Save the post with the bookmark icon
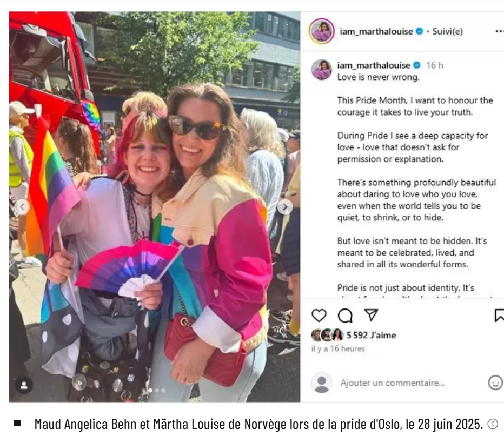Image resolution: width=504 pixels, height=436 pixels. pyautogui.click(x=499, y=316)
